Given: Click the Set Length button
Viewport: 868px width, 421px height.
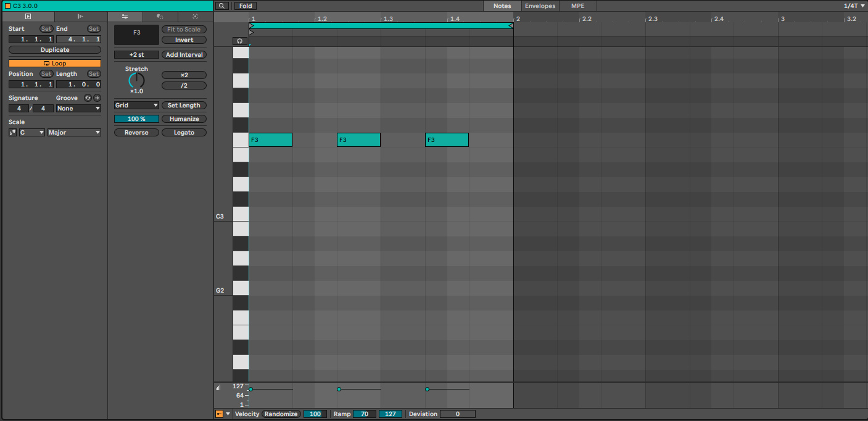Looking at the screenshot, I should click(184, 106).
